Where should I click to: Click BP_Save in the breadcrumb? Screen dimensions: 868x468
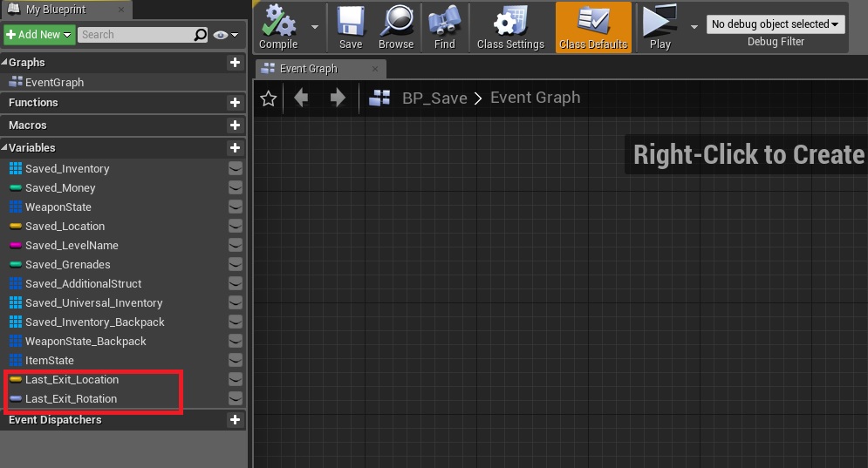click(434, 98)
